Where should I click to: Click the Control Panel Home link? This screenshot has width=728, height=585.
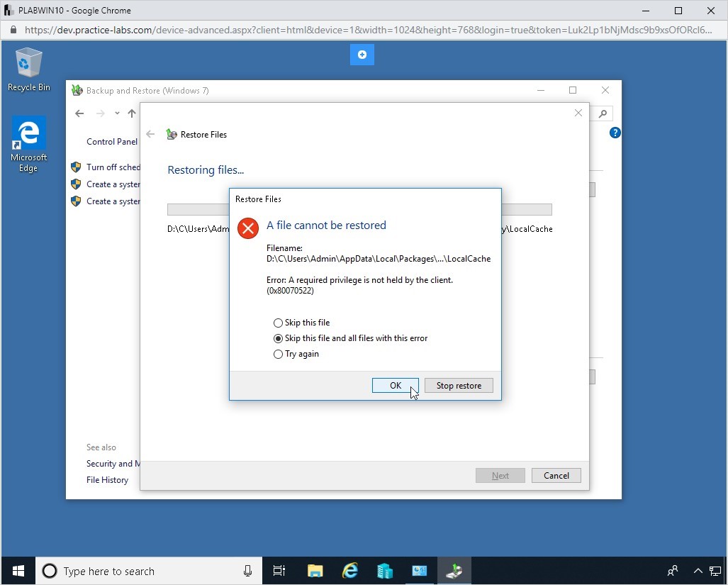click(112, 142)
